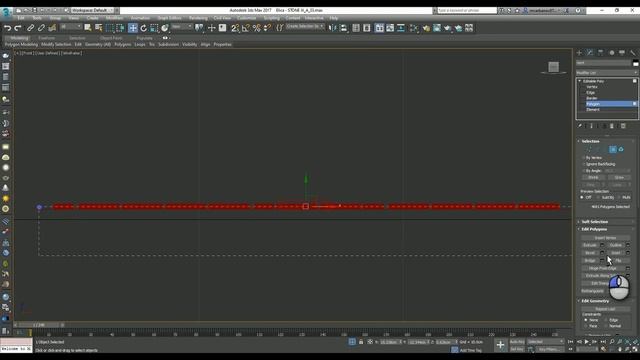Switch to Hierarchy command panel
The height and width of the screenshot is (360, 640).
pyautogui.click(x=600, y=53)
